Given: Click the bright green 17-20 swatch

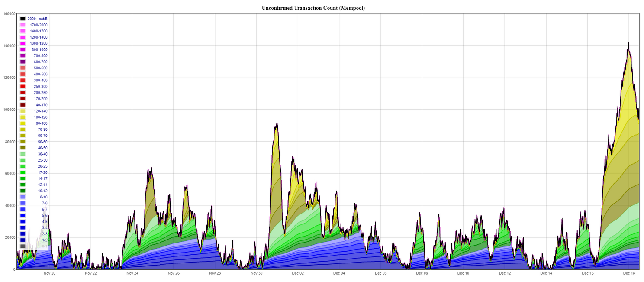Looking at the screenshot, I should click(23, 172).
